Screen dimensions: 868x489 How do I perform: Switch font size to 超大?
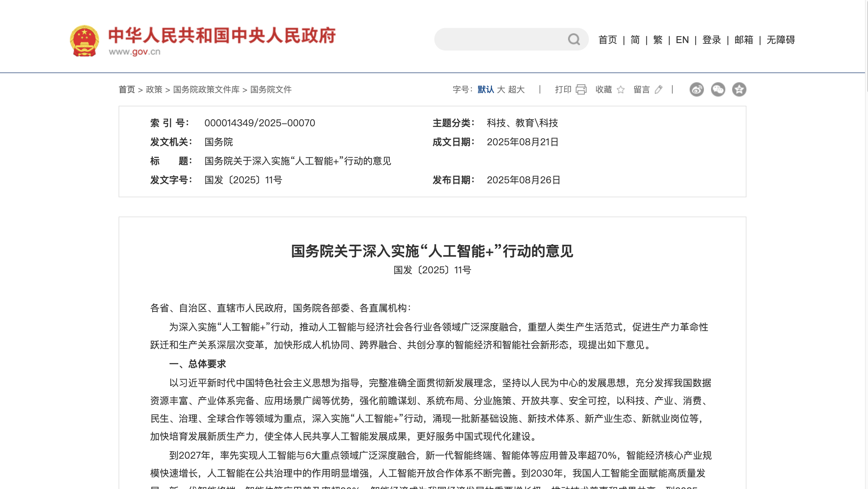pos(516,90)
